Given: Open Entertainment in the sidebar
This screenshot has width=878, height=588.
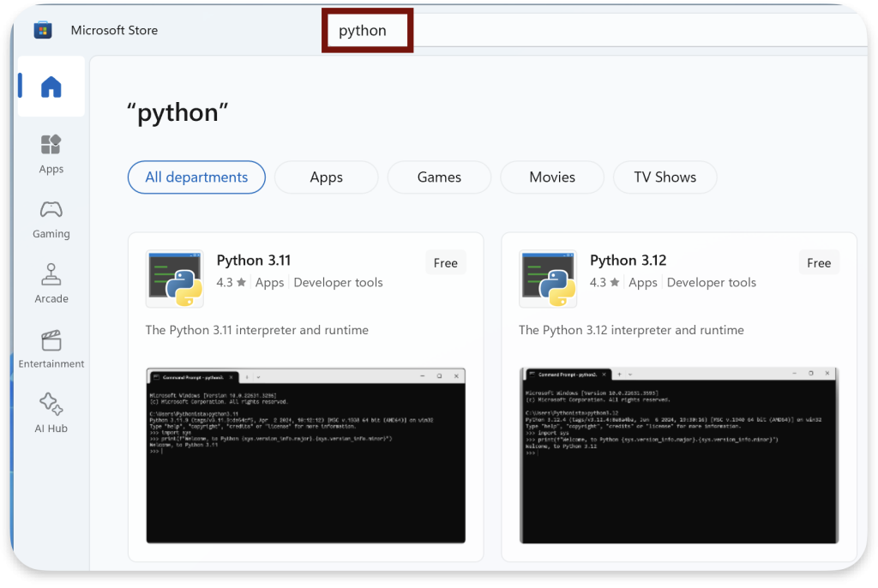Looking at the screenshot, I should point(51,350).
